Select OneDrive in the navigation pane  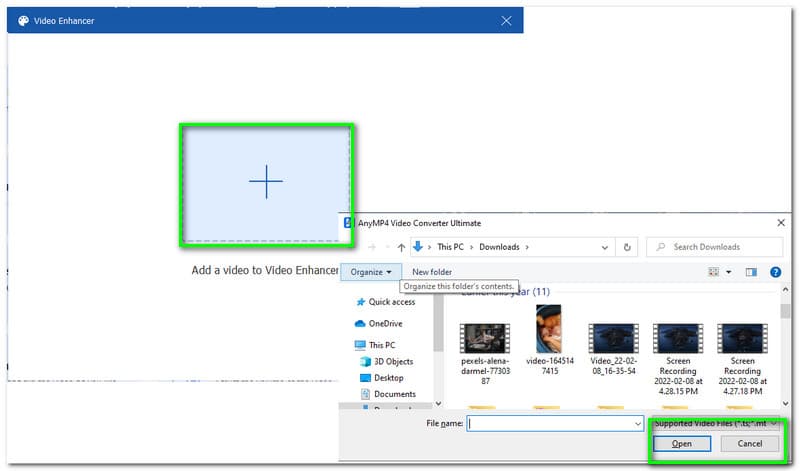click(385, 324)
